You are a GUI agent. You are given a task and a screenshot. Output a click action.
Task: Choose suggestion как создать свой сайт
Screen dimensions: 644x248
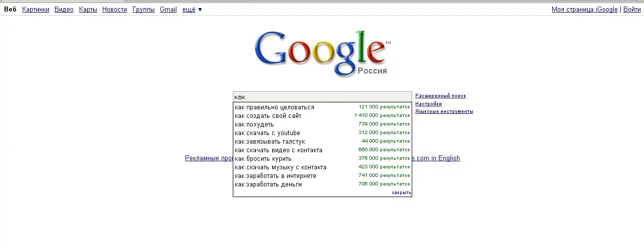(x=268, y=116)
